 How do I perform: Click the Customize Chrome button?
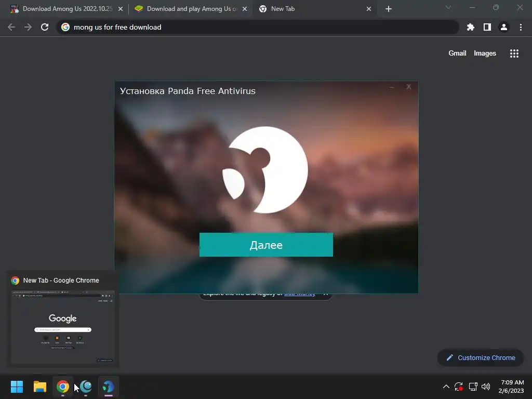(x=481, y=357)
